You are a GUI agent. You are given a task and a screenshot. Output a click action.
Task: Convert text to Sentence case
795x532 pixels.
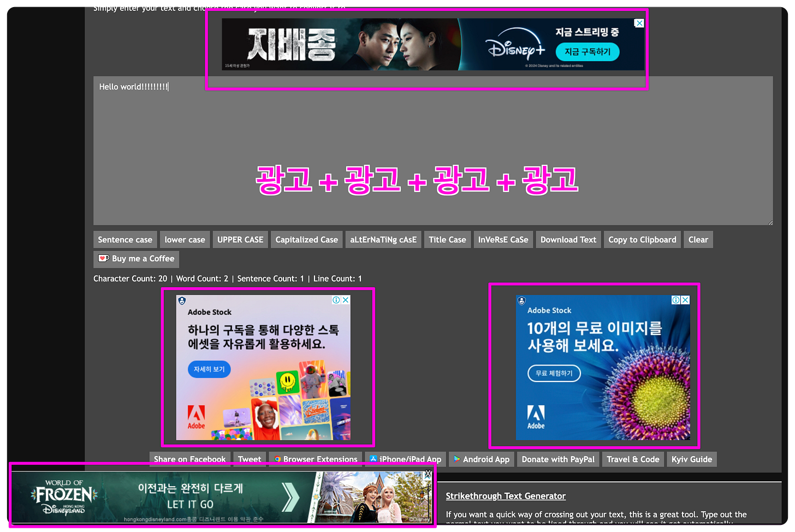coord(125,240)
